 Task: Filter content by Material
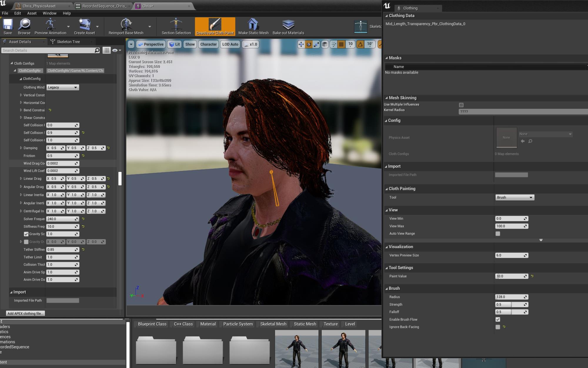pyautogui.click(x=208, y=324)
